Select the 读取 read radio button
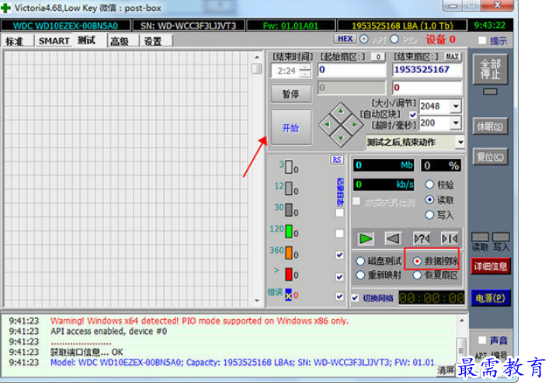Screen dimensions: 552x392 point(429,199)
